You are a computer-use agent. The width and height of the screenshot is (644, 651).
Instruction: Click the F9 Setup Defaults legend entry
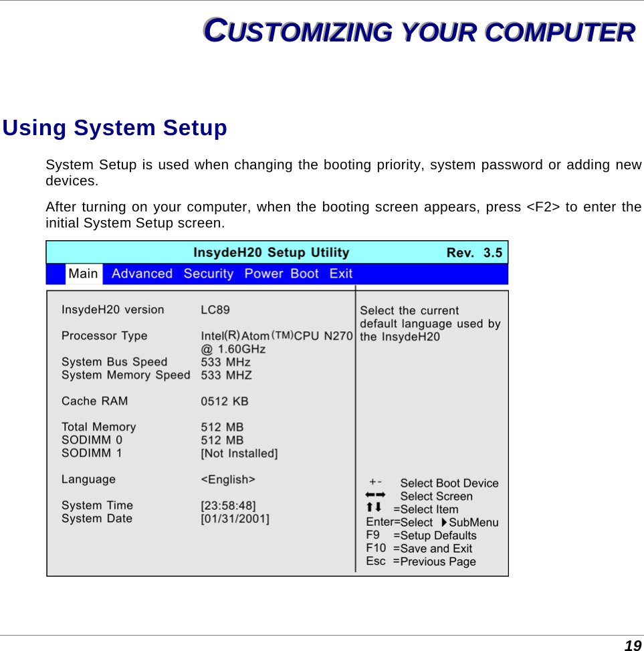[x=421, y=535]
